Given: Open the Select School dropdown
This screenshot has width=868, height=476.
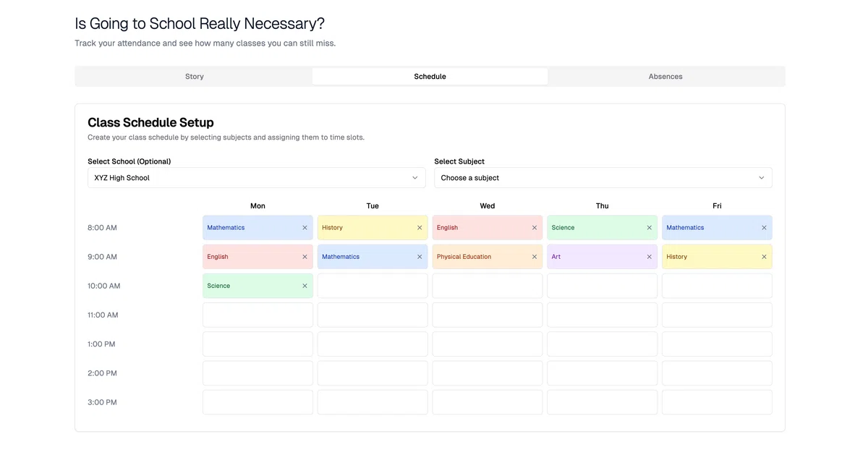Looking at the screenshot, I should click(256, 178).
